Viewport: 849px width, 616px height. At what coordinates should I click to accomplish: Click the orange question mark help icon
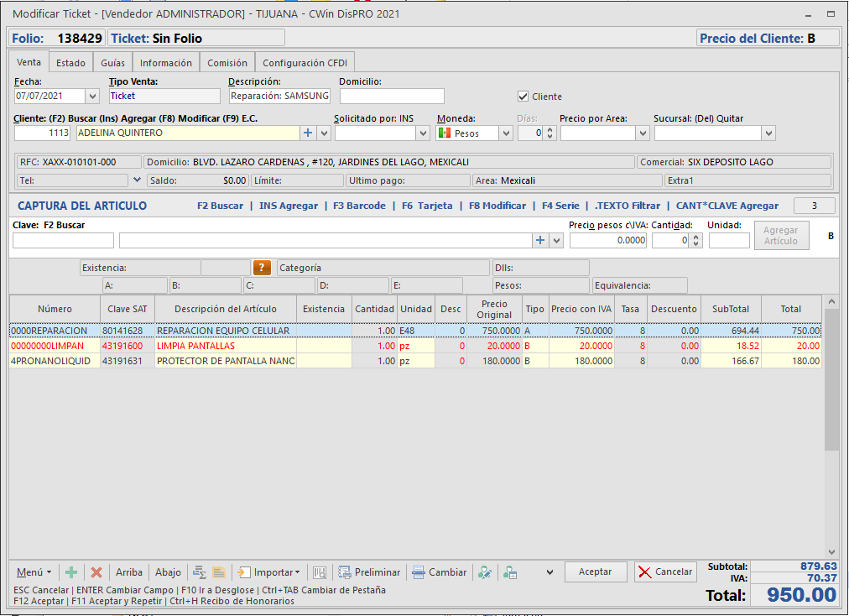(x=263, y=268)
